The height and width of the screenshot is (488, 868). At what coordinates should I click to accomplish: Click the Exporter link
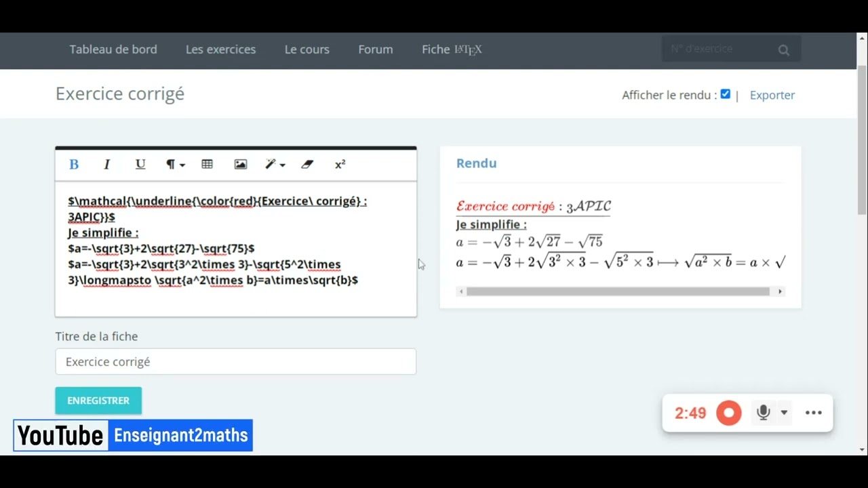(772, 95)
